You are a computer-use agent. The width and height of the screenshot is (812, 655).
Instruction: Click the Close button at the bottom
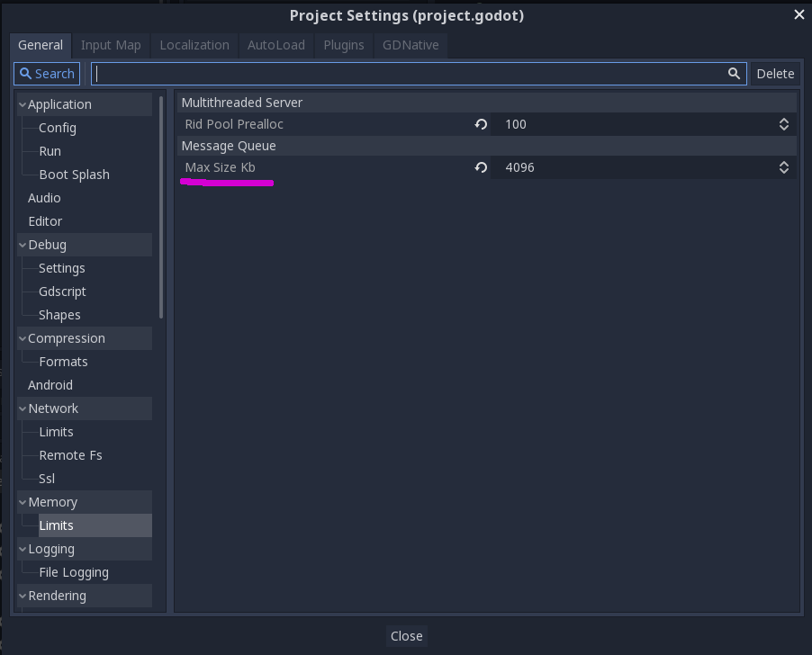406,635
